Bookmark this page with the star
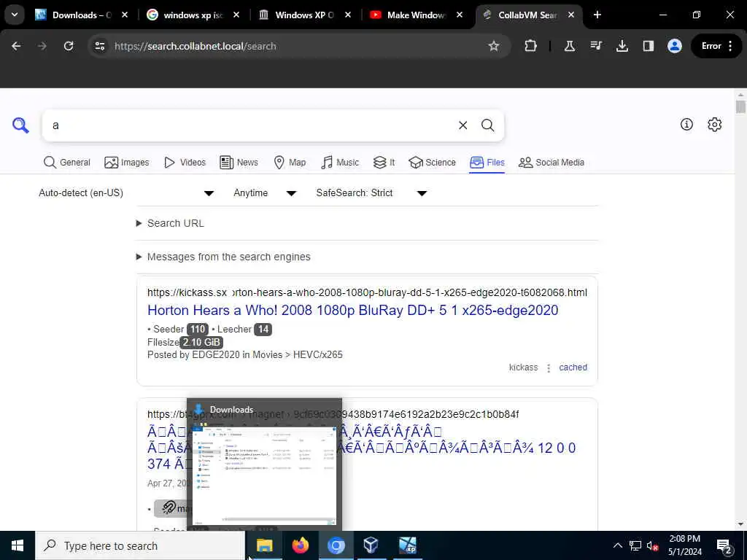 (x=494, y=46)
